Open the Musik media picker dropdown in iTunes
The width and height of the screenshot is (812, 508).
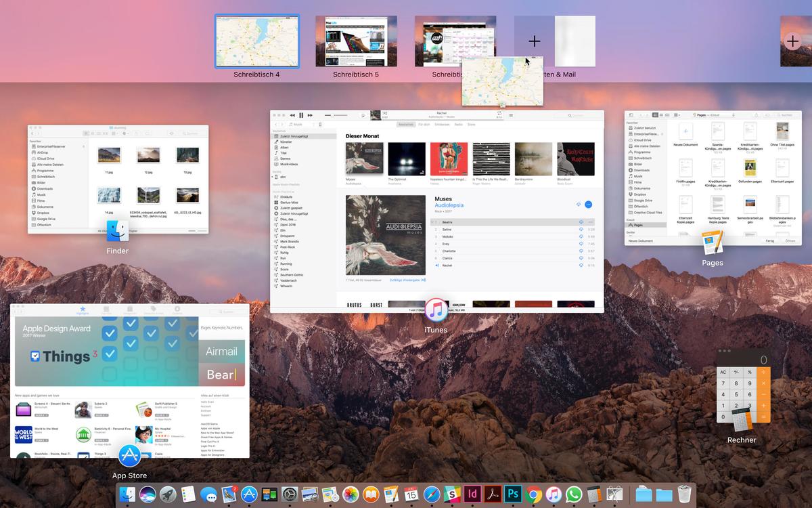(302, 125)
